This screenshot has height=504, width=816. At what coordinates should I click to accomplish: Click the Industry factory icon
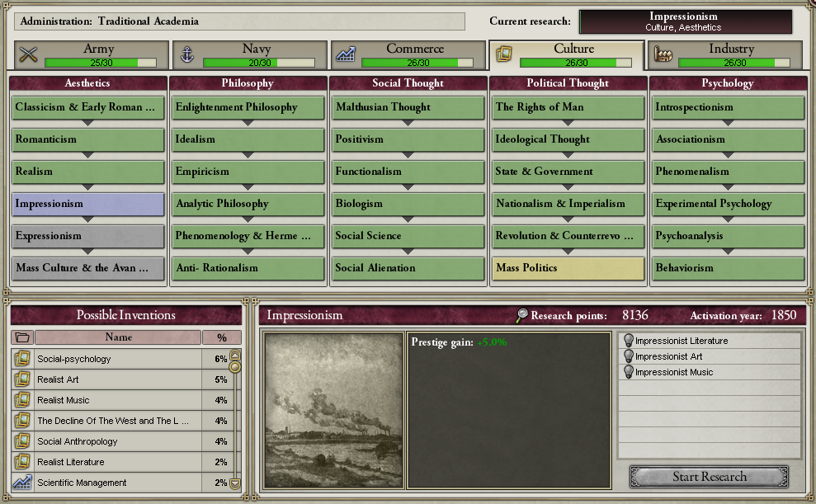(x=663, y=54)
